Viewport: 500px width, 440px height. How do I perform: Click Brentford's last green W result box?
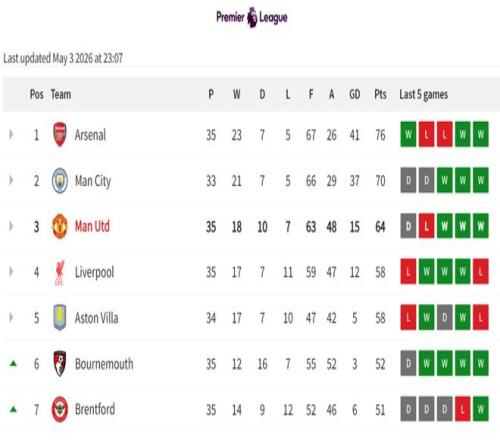pos(481,409)
